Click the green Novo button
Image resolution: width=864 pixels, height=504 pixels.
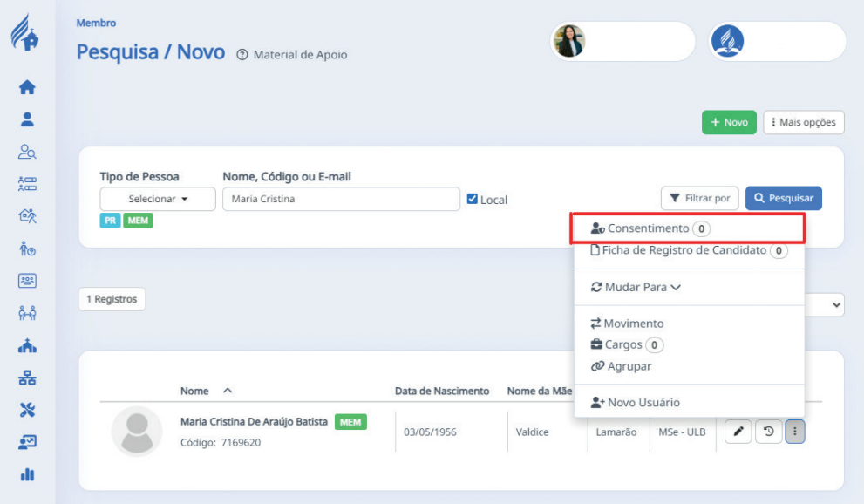click(x=728, y=123)
